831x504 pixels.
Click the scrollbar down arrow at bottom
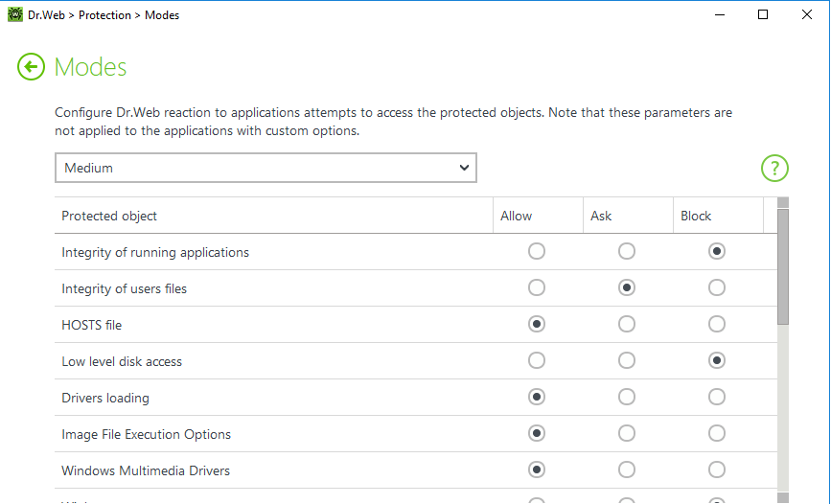783,497
